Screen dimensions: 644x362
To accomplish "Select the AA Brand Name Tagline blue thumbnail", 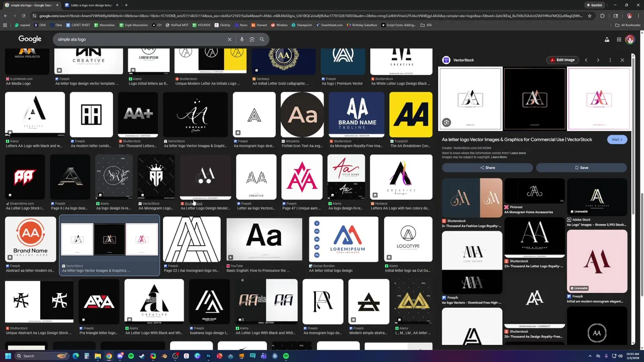I will click(357, 115).
